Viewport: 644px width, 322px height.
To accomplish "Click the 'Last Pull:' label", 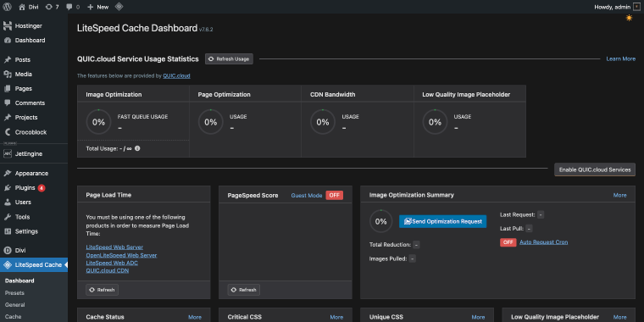I will pos(512,228).
